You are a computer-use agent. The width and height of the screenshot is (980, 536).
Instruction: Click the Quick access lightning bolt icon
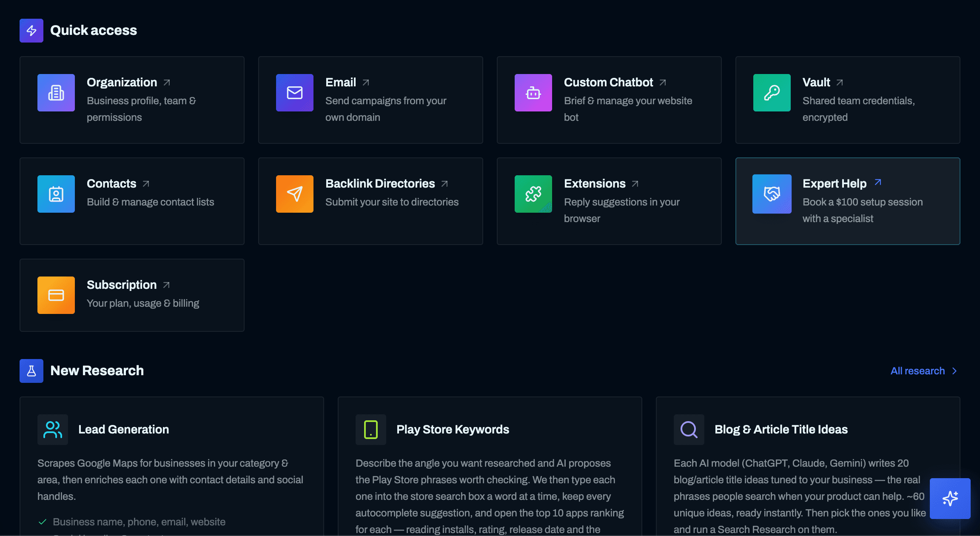click(31, 31)
